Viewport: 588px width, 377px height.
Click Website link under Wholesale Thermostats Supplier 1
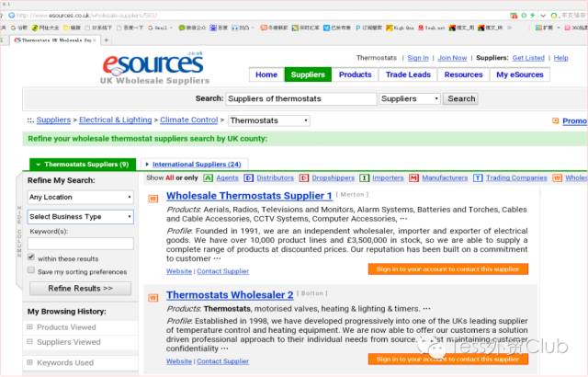[x=179, y=271]
